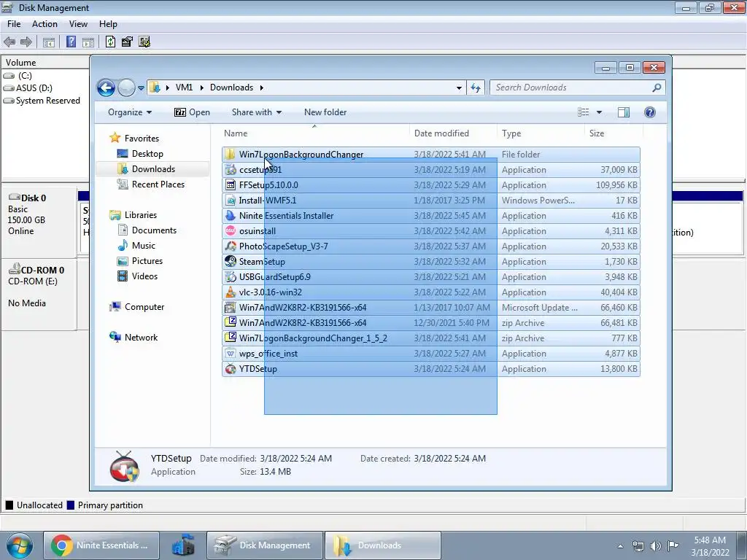Select PhotoScapeSetup_V3-7 icon
Screen dimensions: 747x560
tap(231, 246)
